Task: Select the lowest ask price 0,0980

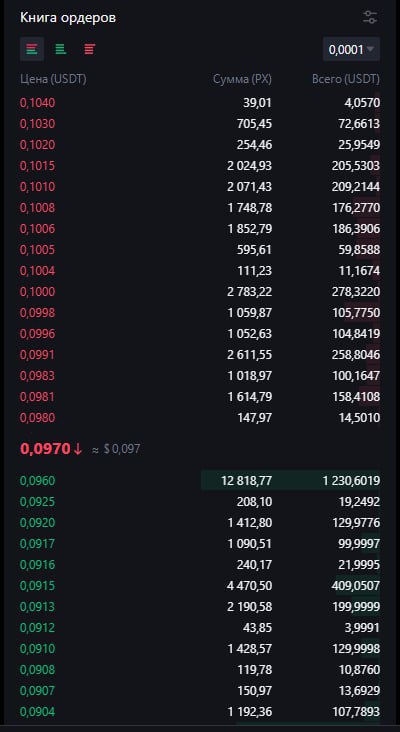Action: (37, 418)
